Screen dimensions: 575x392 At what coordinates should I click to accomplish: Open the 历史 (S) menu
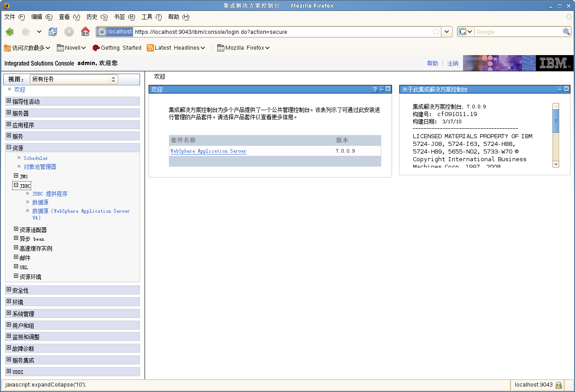point(97,17)
